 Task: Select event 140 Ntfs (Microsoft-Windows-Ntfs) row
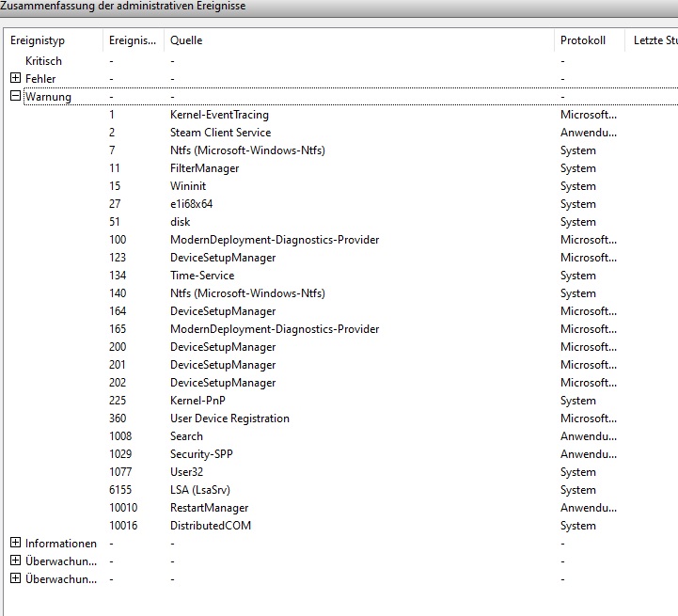[340, 293]
